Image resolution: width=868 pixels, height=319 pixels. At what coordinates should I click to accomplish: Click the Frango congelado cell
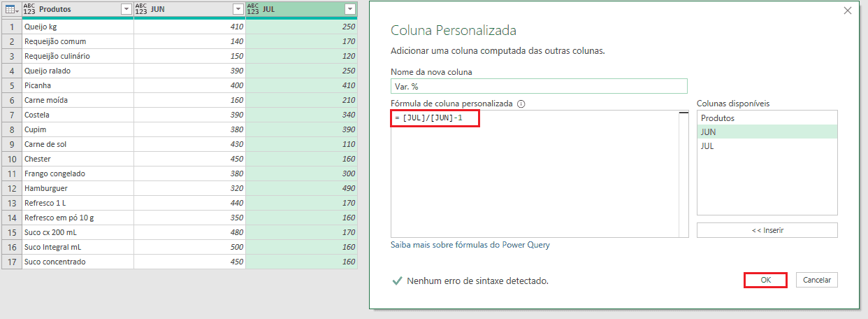click(78, 173)
